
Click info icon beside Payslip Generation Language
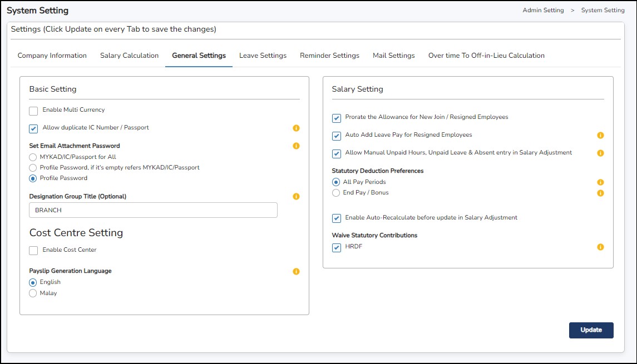(296, 271)
